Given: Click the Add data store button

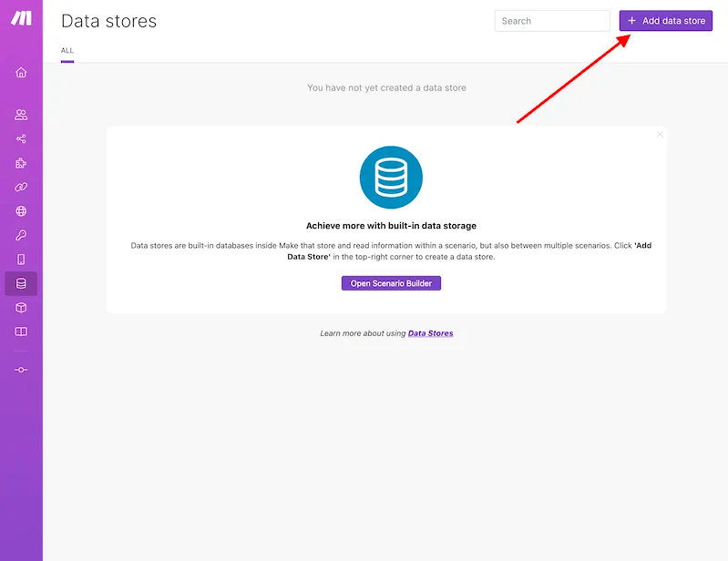Looking at the screenshot, I should pos(666,21).
